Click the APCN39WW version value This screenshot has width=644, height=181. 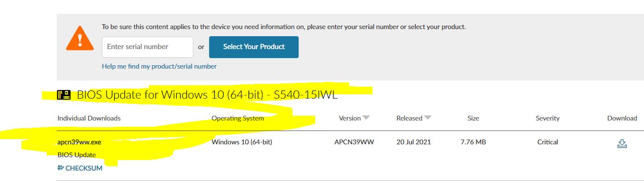[354, 142]
